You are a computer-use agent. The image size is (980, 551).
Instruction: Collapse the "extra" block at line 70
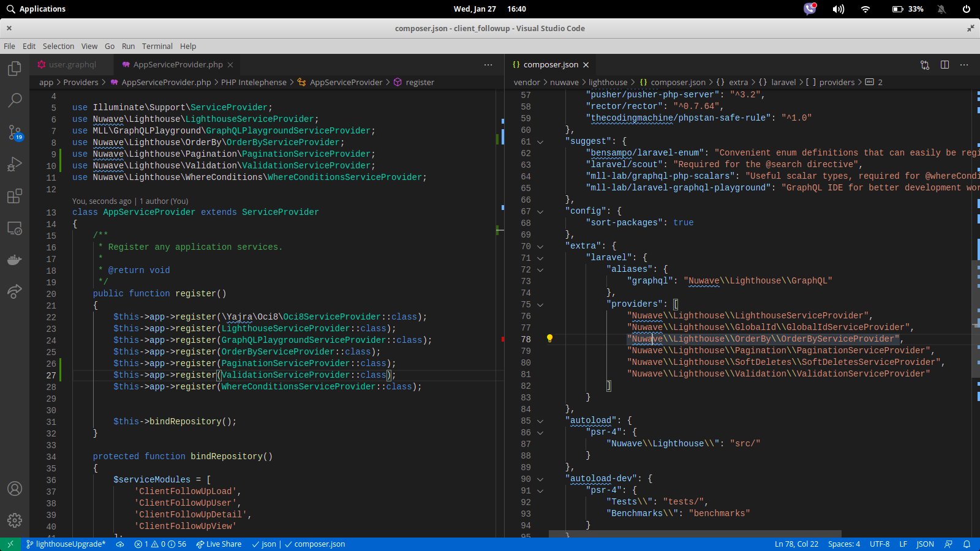(540, 246)
